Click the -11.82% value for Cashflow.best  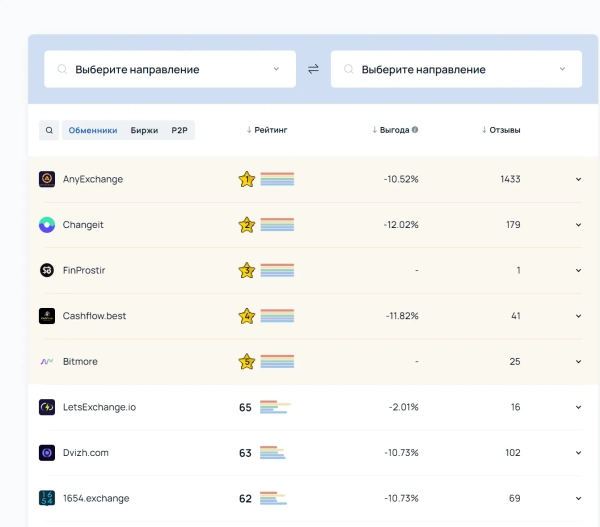(x=402, y=316)
